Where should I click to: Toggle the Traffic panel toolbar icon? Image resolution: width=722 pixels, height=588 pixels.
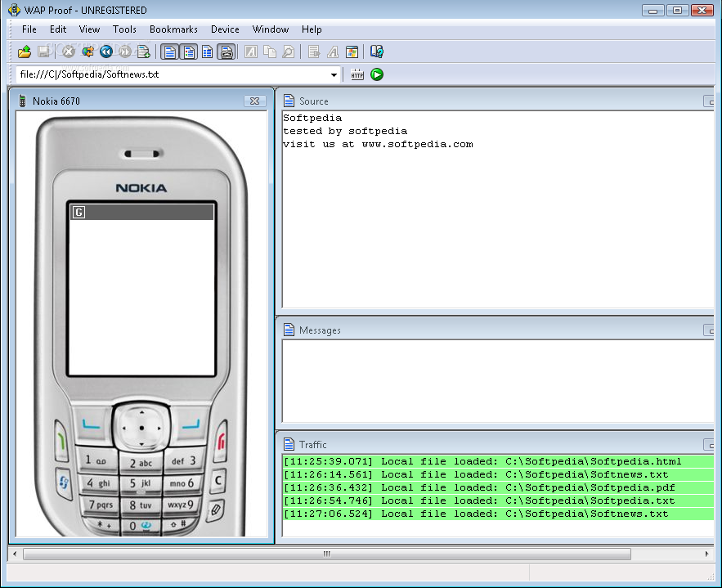226,52
